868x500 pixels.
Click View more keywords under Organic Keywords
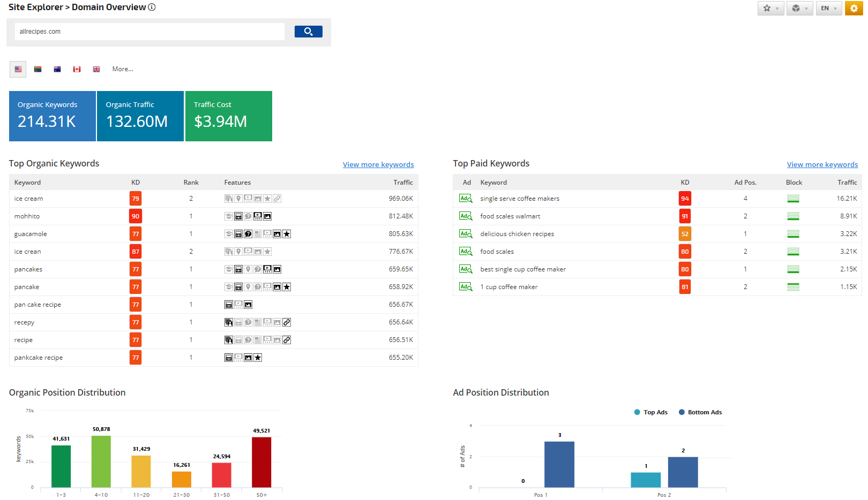[x=378, y=164]
